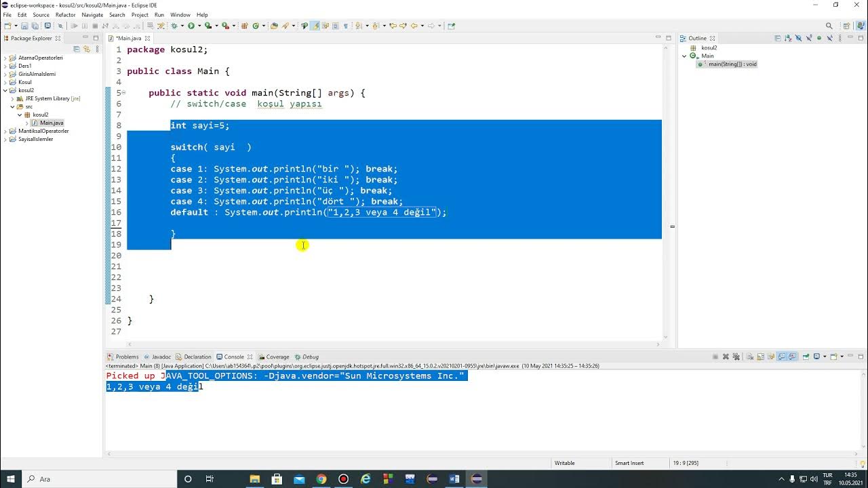Click Collapse All icon in Outline view
The image size is (868, 488).
778,38
